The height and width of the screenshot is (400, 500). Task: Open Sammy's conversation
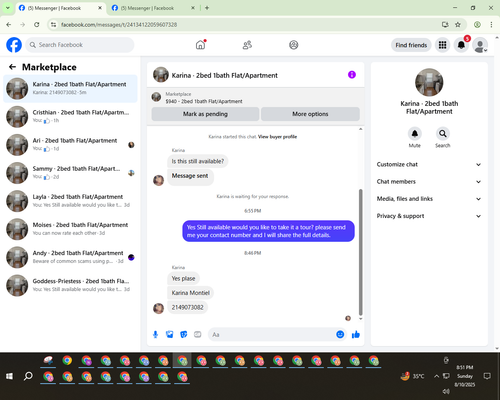click(x=70, y=173)
